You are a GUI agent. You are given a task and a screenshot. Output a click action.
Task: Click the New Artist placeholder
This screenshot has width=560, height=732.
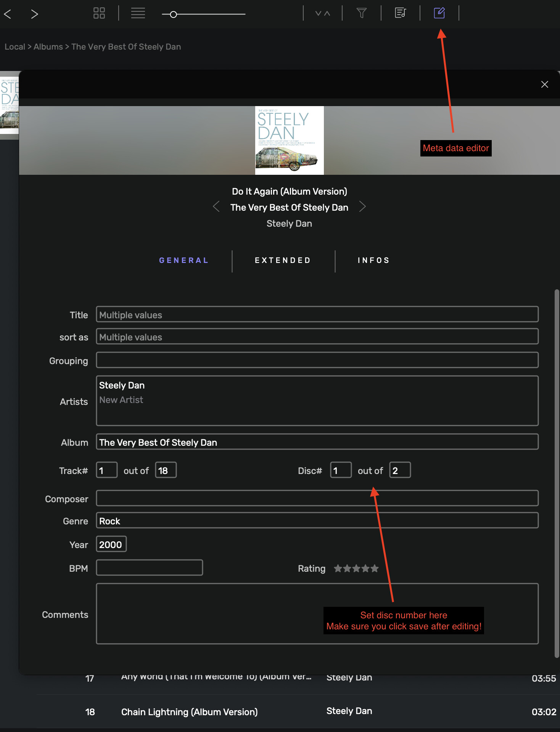pos(121,400)
